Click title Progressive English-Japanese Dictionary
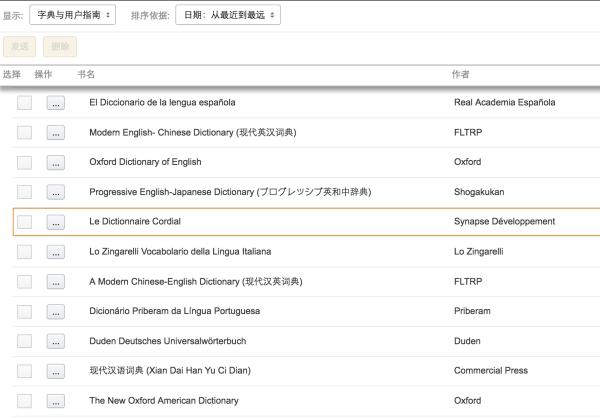 (x=230, y=192)
